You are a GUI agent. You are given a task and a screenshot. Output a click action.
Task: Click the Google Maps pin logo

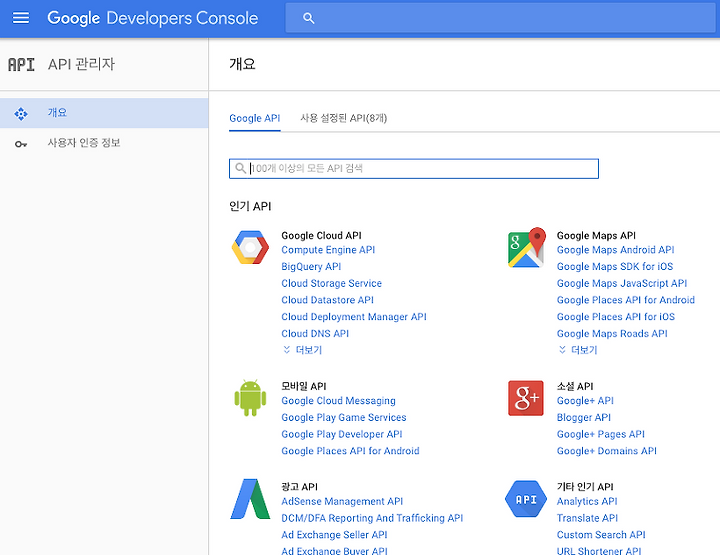tap(527, 247)
